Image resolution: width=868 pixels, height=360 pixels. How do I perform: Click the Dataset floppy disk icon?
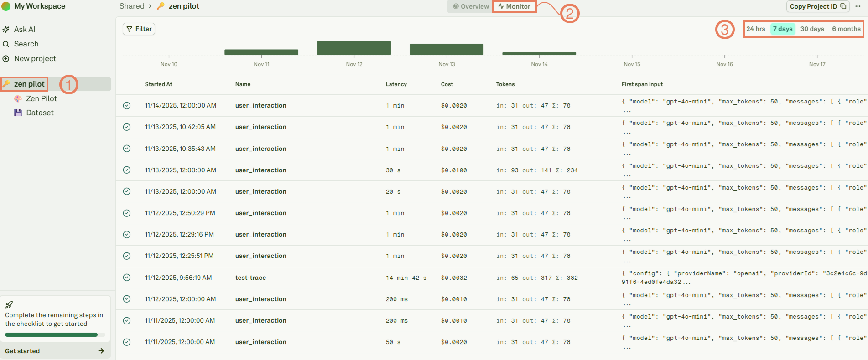point(18,113)
